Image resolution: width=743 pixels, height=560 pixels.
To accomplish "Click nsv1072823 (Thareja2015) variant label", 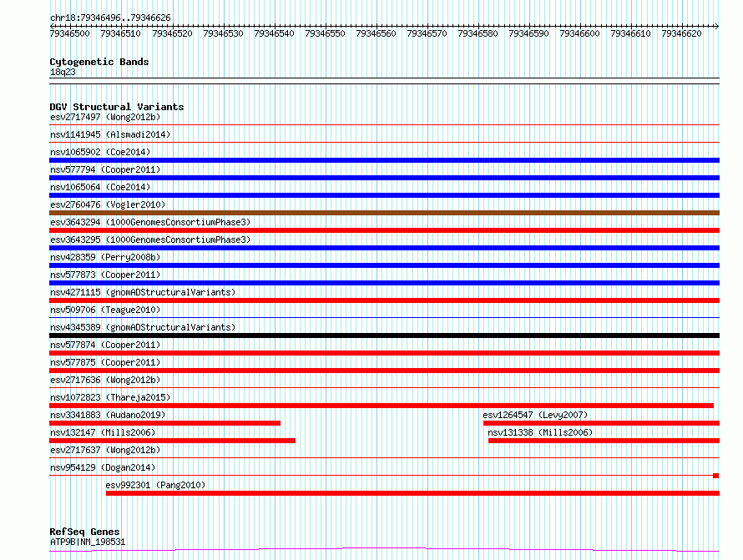I will pyautogui.click(x=110, y=397).
